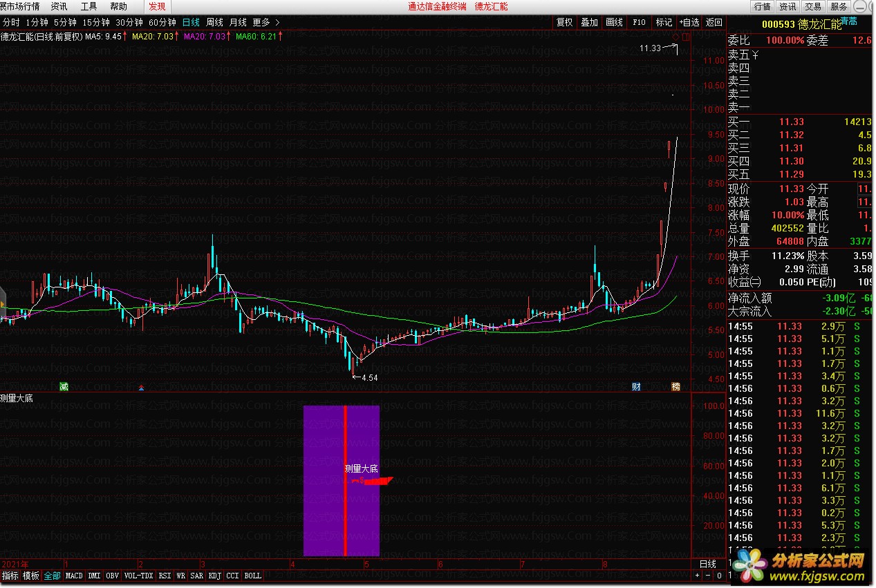Expand the 更多 periods dropdown
Image resolution: width=876 pixels, height=588 pixels.
tap(266, 22)
